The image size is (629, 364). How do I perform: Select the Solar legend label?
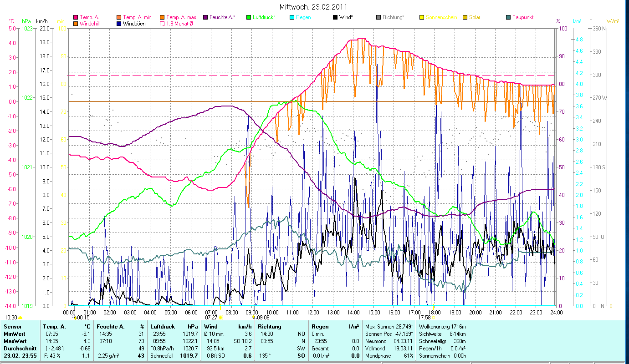tap(476, 17)
